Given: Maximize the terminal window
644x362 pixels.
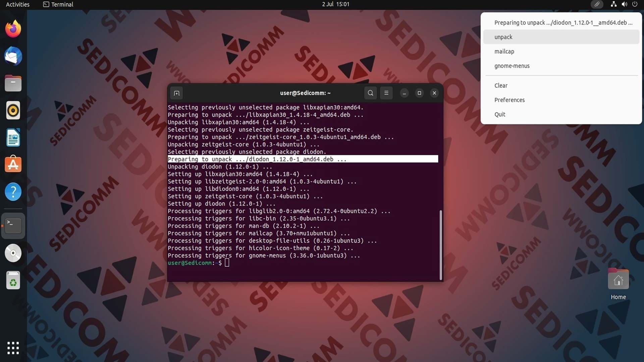Looking at the screenshot, I should point(419,93).
